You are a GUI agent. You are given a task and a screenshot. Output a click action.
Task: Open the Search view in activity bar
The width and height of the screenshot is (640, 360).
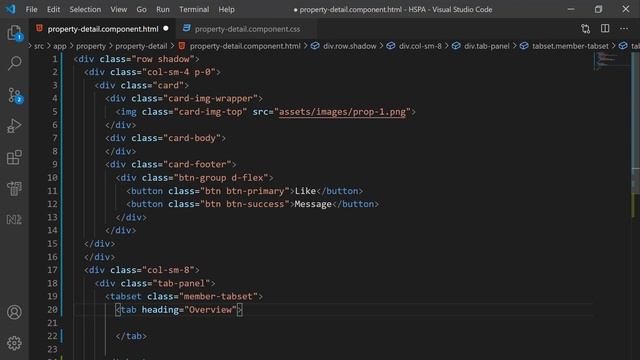pyautogui.click(x=14, y=63)
